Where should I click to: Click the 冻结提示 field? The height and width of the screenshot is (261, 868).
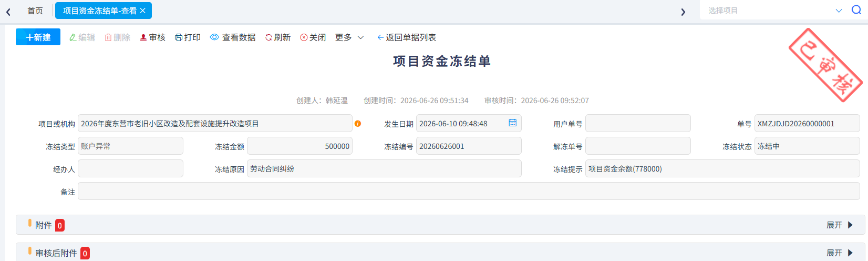pyautogui.click(x=722, y=168)
